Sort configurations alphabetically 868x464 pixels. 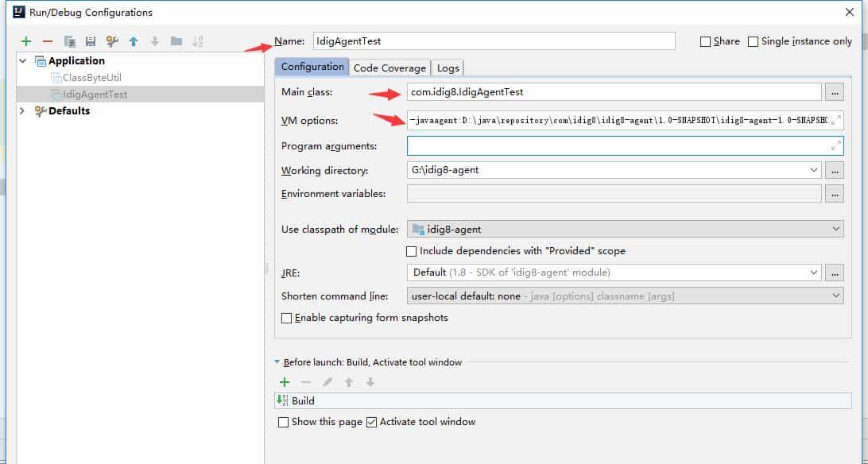coord(198,41)
